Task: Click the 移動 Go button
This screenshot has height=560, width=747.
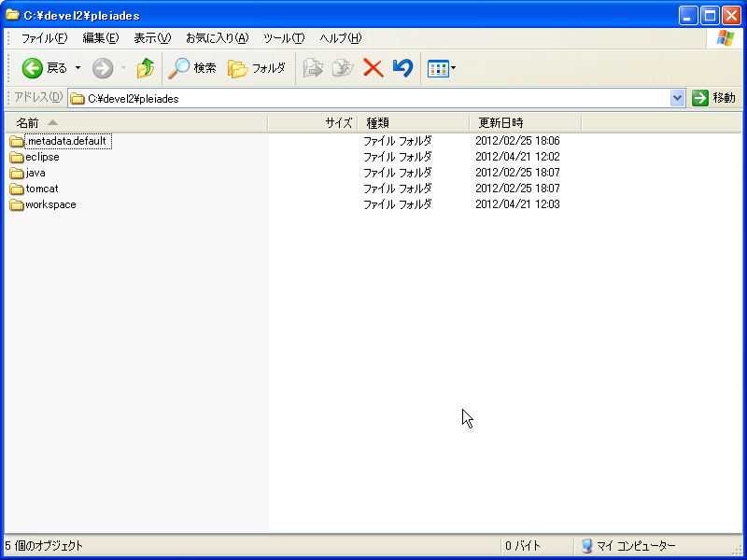Action: [713, 98]
